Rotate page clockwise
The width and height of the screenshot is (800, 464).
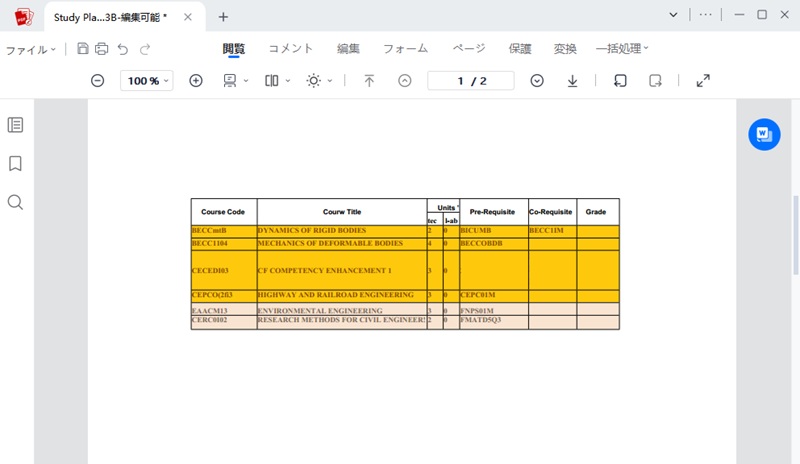(655, 81)
